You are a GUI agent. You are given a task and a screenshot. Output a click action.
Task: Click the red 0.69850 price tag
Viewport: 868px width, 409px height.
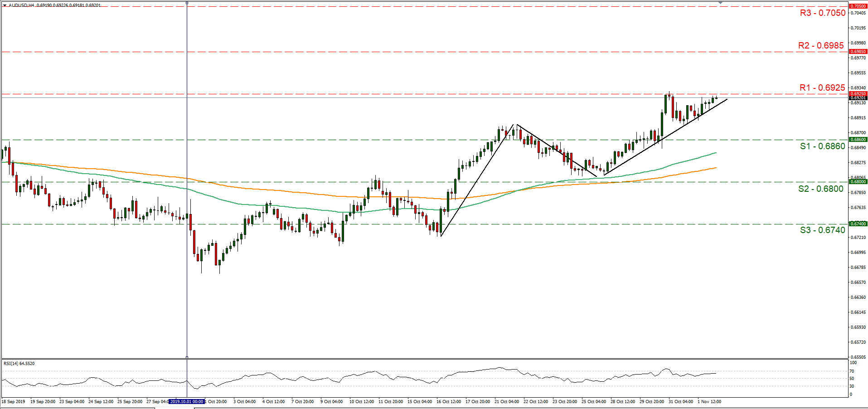pyautogui.click(x=858, y=52)
